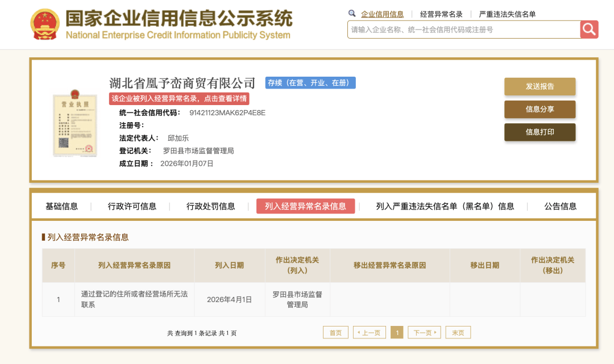Image resolution: width=614 pixels, height=364 pixels.
Task: Open the 经营异常名录 navigation item
Action: (441, 14)
